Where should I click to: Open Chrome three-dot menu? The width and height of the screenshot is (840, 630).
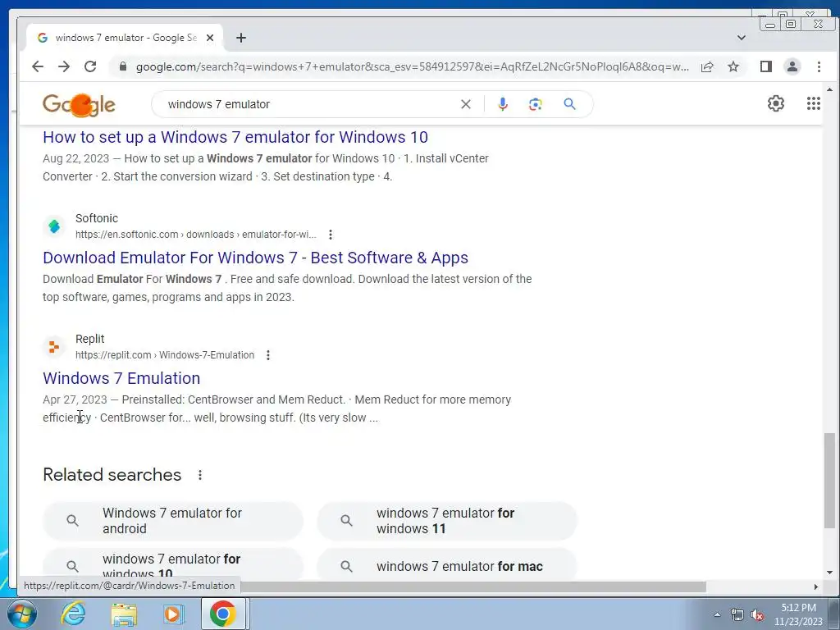[819, 66]
